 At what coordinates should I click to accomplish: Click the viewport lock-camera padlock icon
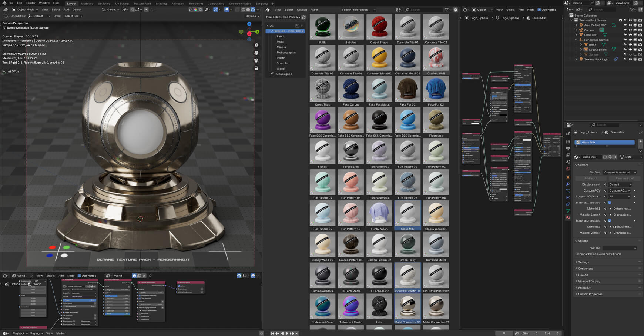(256, 68)
